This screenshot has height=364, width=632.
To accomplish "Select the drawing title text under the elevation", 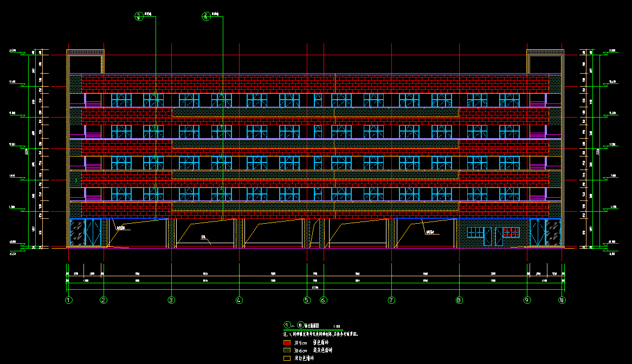I will click(313, 326).
